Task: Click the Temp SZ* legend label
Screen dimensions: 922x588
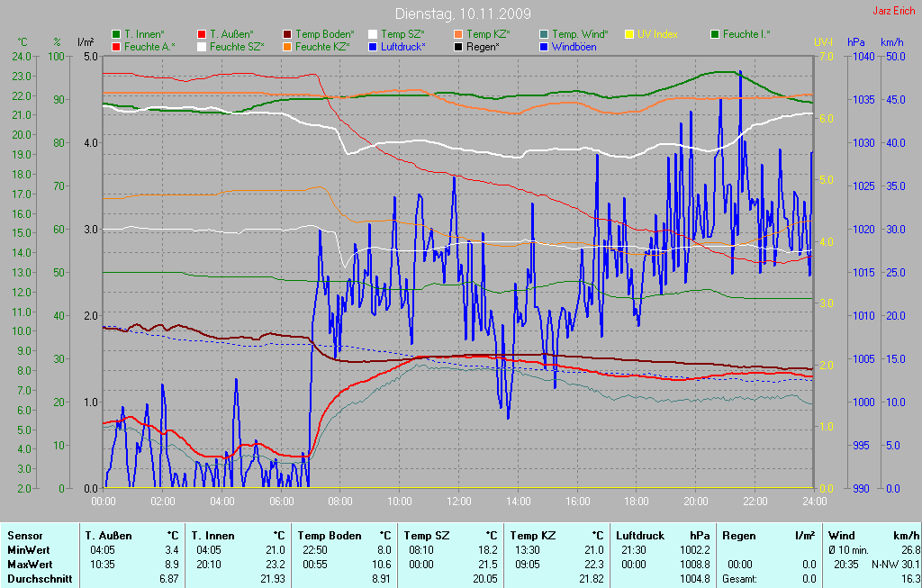Action: (x=402, y=34)
